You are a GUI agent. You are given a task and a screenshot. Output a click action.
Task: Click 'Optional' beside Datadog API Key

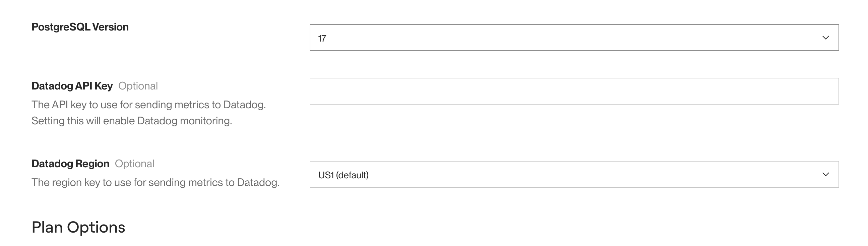[139, 86]
